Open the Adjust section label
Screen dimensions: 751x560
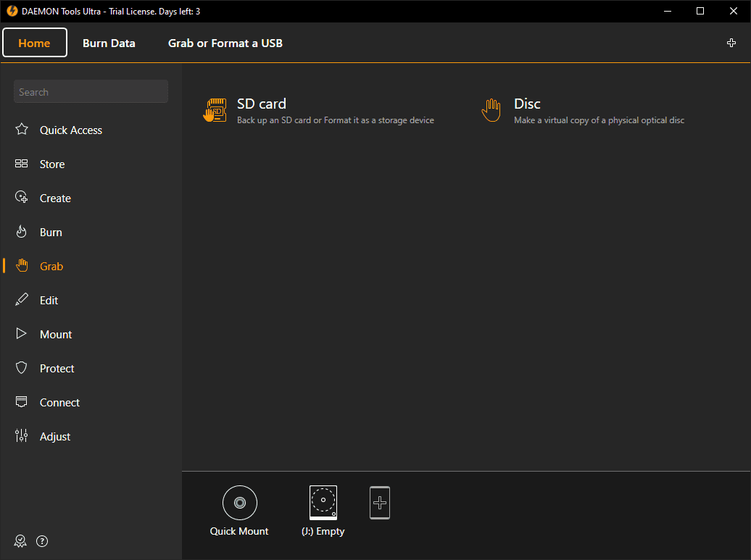pos(55,436)
